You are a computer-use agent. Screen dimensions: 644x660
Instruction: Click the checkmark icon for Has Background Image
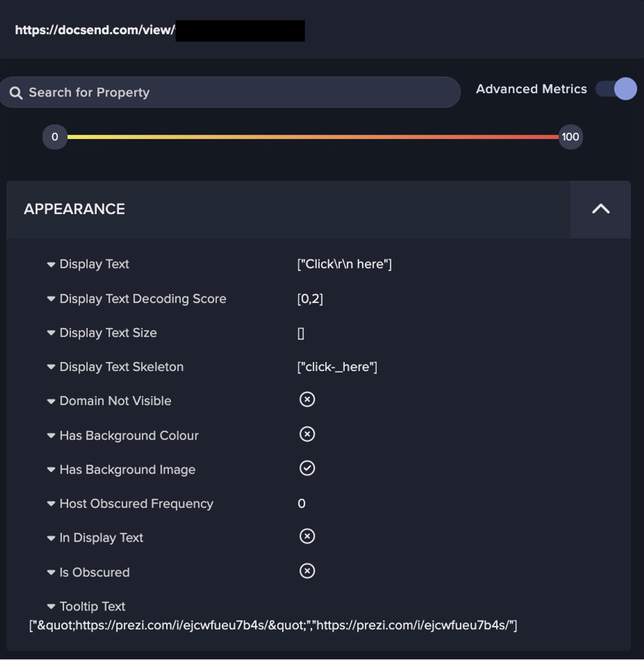(x=307, y=468)
